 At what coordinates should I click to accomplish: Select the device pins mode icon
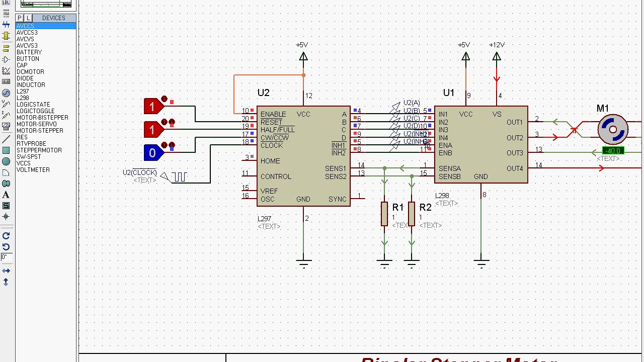[x=6, y=59]
